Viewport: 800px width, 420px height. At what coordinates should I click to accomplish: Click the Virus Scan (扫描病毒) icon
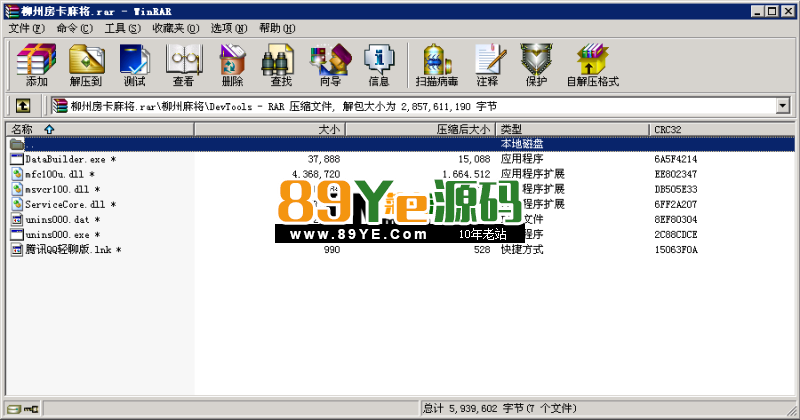(437, 65)
